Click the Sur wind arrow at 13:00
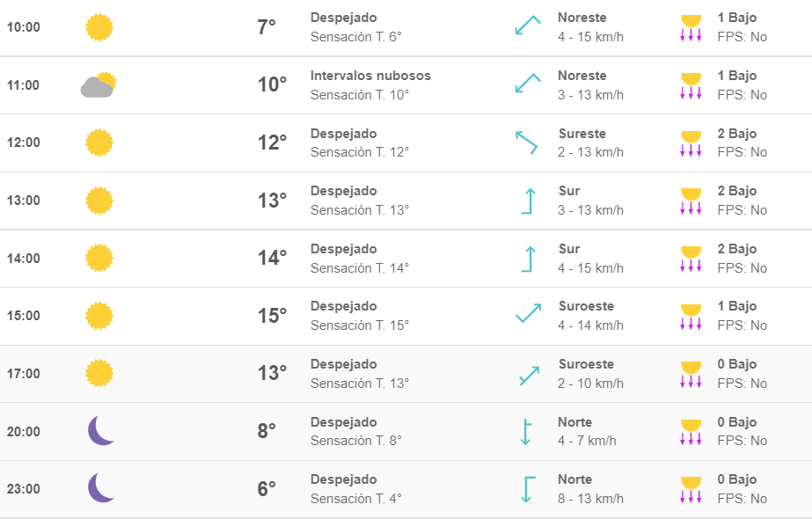This screenshot has height=519, width=812. [528, 201]
